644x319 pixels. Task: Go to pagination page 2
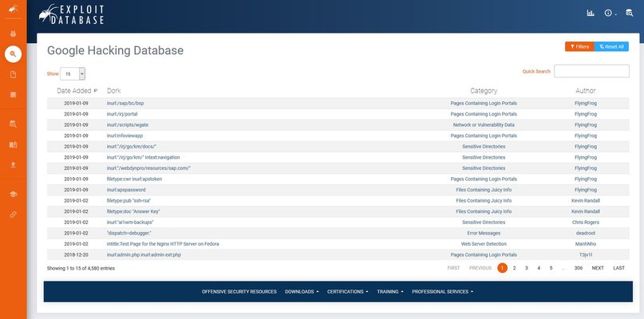(514, 268)
